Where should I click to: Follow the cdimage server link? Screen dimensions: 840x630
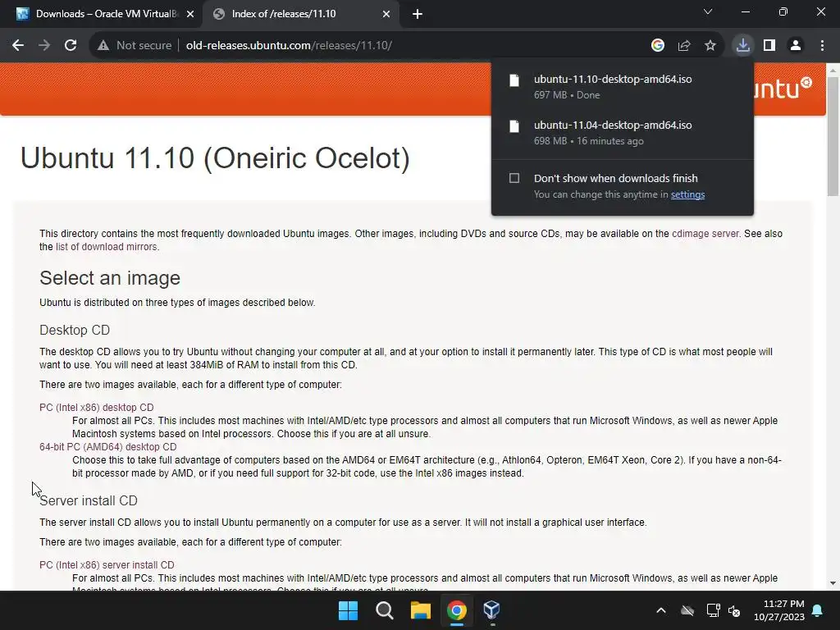(x=705, y=234)
